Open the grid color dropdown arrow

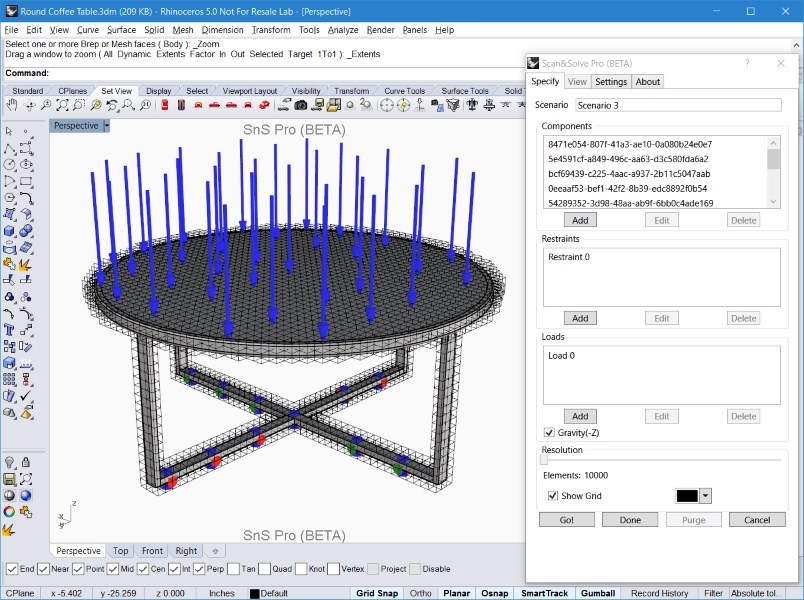706,496
